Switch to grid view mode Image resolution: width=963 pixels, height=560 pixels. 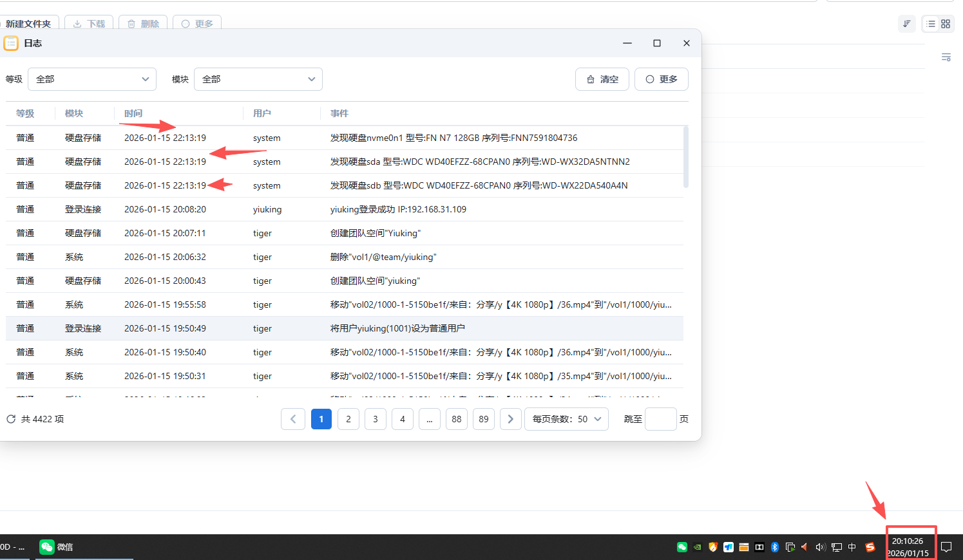[946, 24]
